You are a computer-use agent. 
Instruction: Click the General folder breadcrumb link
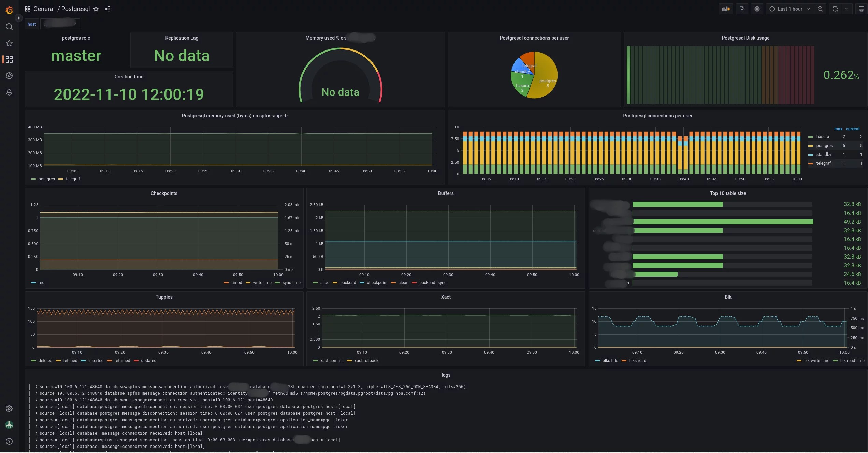pos(44,9)
